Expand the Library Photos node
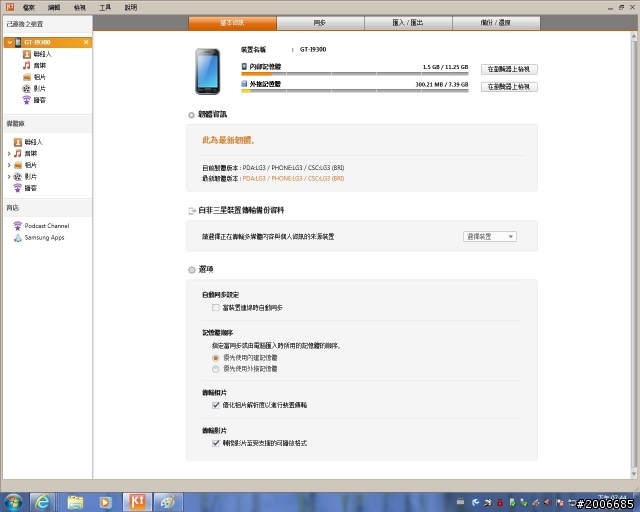The image size is (640, 512). (9, 165)
